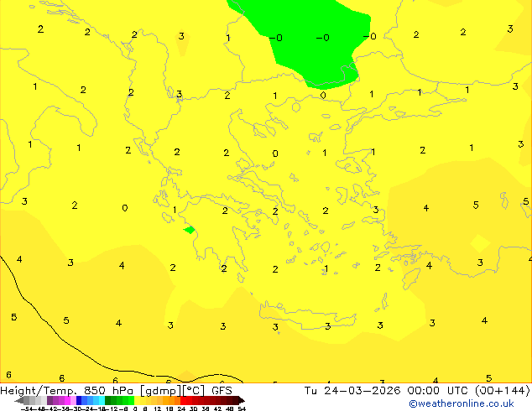
Task: Pick the bright green swatch in legend
Action: pos(131,400)
